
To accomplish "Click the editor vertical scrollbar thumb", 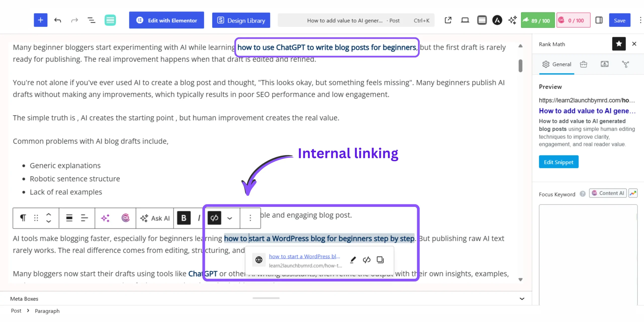I will coord(520,66).
